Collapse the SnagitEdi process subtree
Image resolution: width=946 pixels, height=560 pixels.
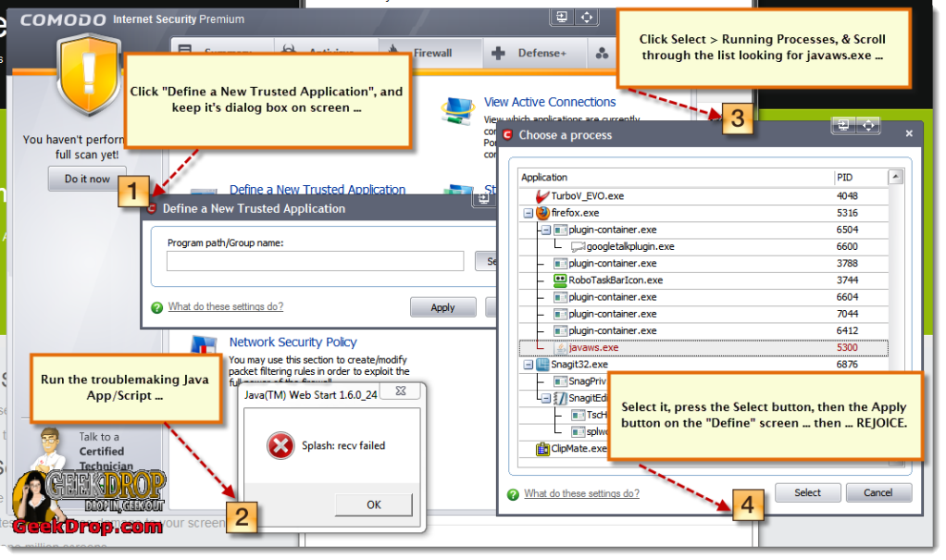coord(546,398)
